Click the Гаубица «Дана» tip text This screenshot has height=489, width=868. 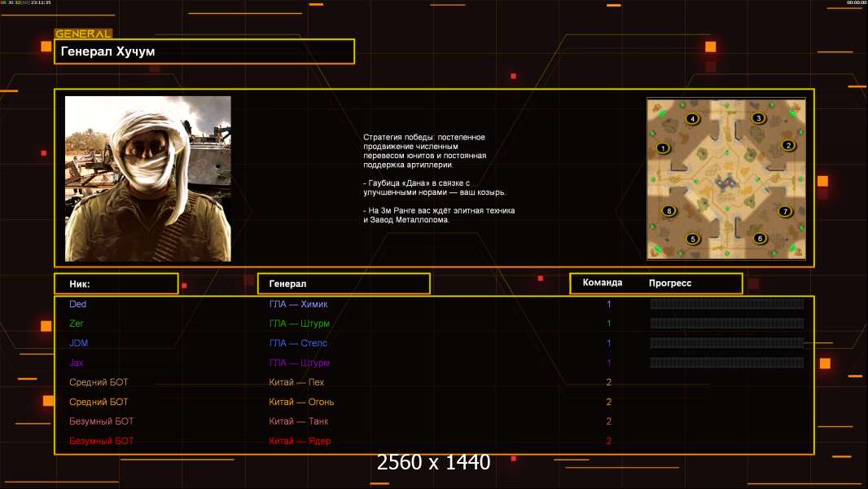tap(435, 187)
